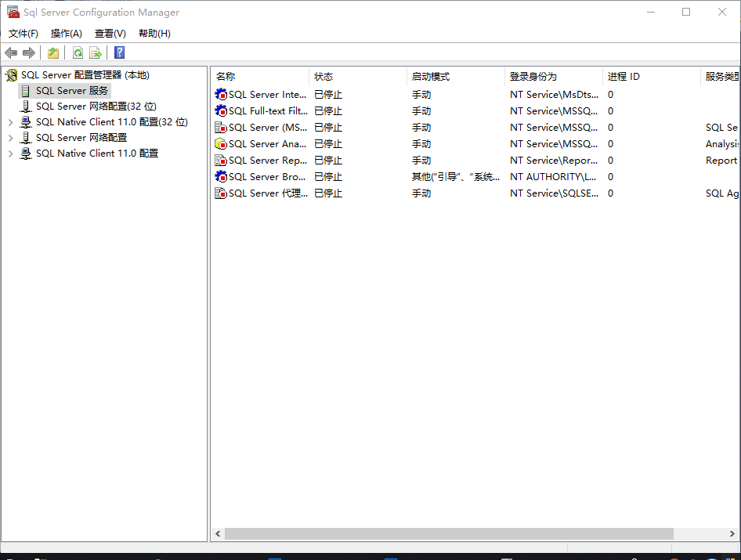The height and width of the screenshot is (560, 741).
Task: Click the SQL Server Ana... service icon
Action: pyautogui.click(x=221, y=143)
